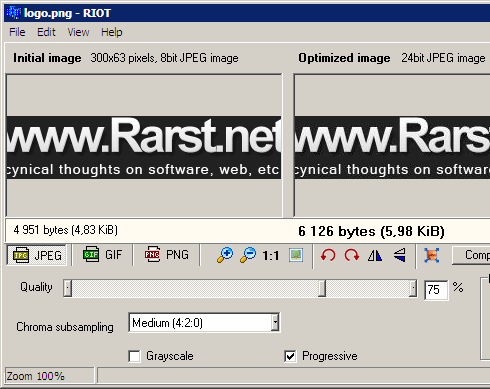Open the File menu
This screenshot has width=490, height=389.
click(17, 32)
